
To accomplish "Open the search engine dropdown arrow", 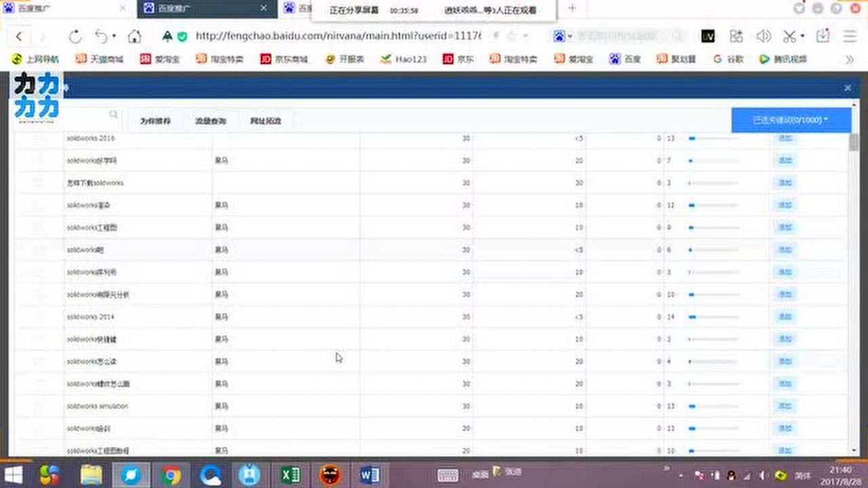I will (x=570, y=36).
